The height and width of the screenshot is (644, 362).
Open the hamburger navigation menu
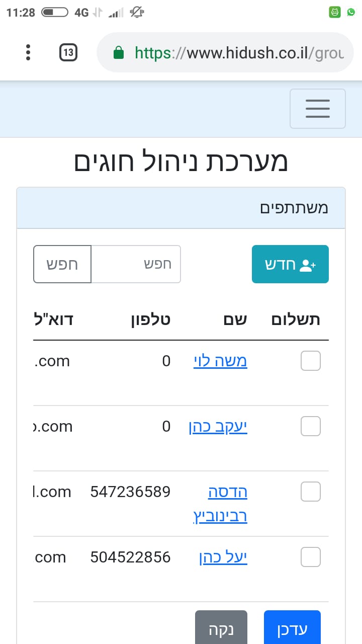[x=317, y=109]
